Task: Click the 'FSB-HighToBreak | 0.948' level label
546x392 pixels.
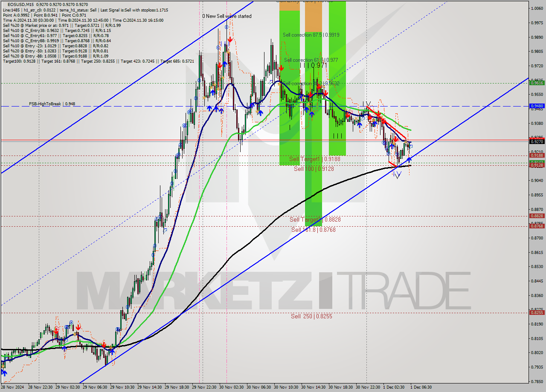Action: click(52, 104)
